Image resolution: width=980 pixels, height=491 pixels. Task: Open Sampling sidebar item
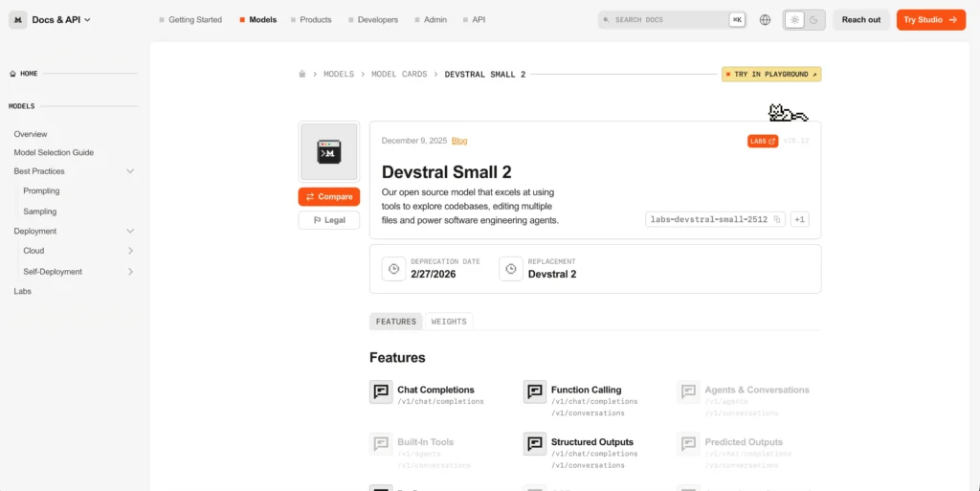pyautogui.click(x=40, y=212)
